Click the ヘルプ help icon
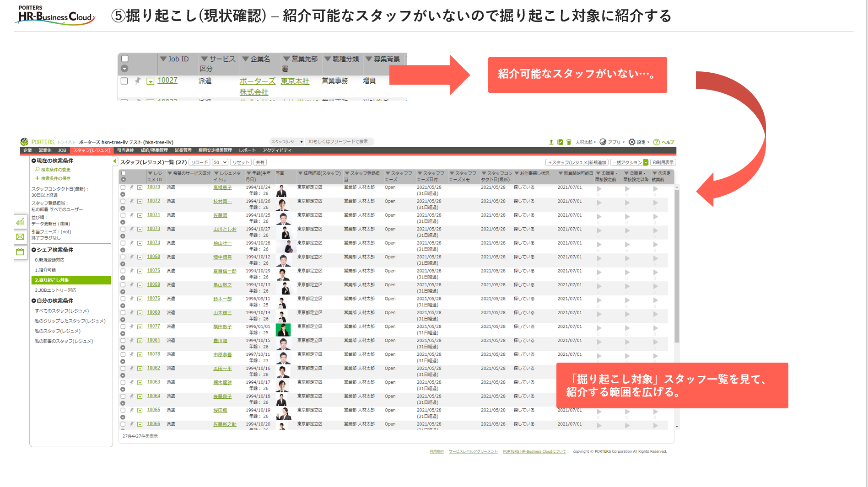Image resolution: width=868 pixels, height=487 pixels. (x=656, y=142)
